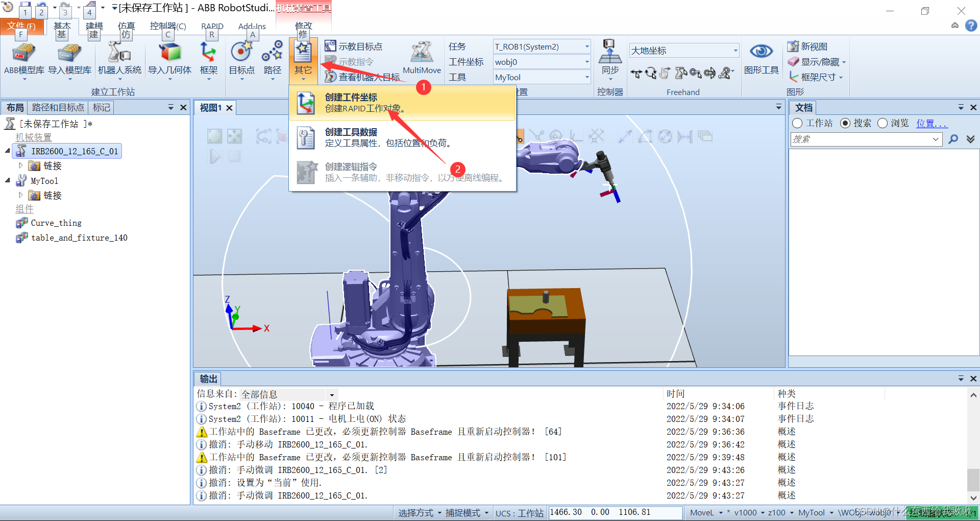This screenshot has height=521, width=980.
Task: Click the 框架尺寸 frame size icon
Action: [x=793, y=77]
